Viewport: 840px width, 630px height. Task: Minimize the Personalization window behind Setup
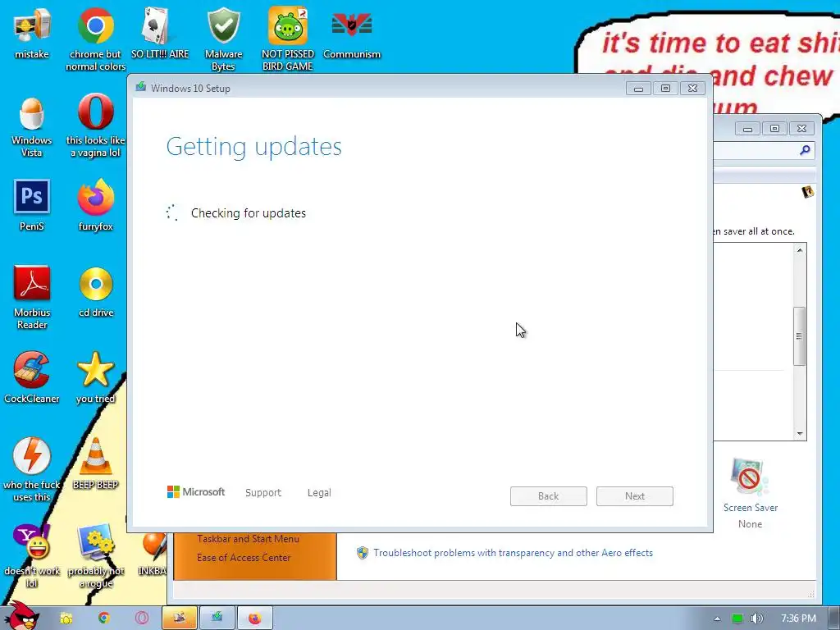[748, 129]
